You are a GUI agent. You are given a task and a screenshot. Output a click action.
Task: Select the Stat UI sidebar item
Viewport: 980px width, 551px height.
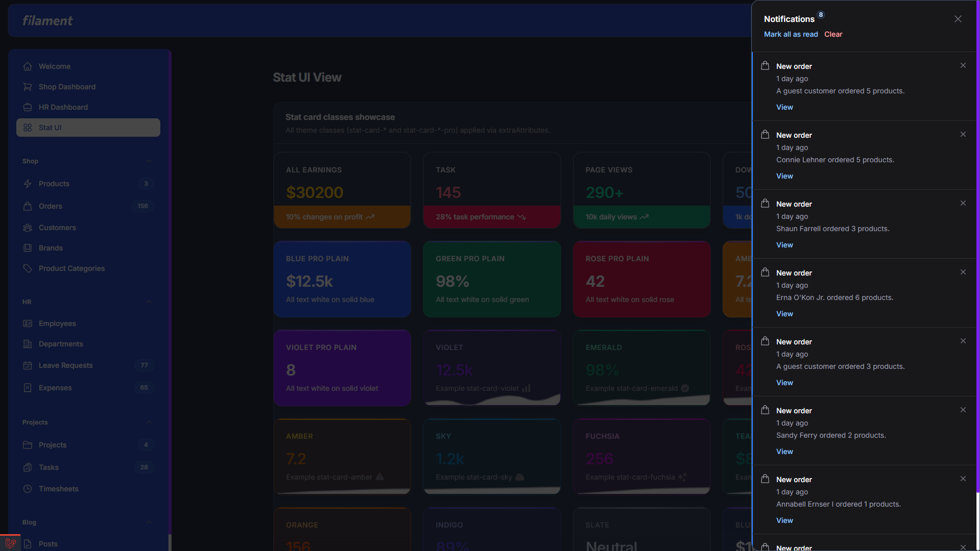click(x=88, y=128)
